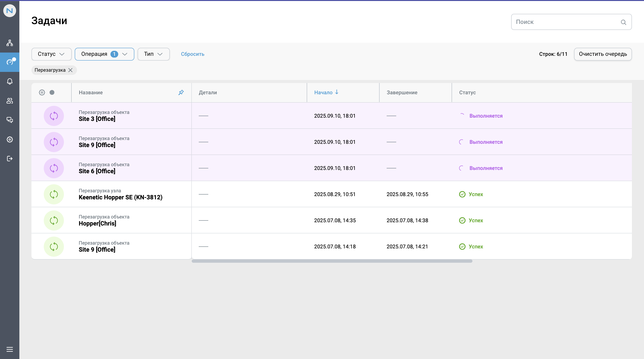Click the Сбросить link
Image resolution: width=644 pixels, height=359 pixels.
pos(192,54)
